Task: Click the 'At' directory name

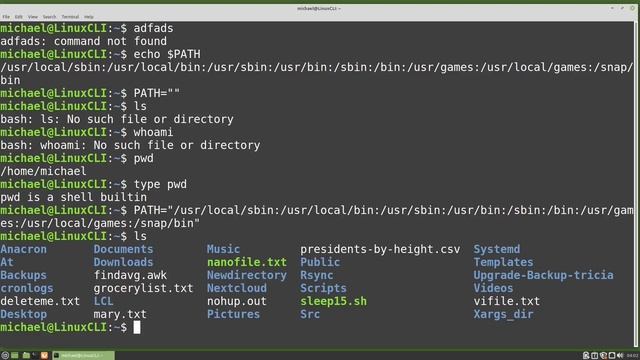Action: [x=7, y=262]
